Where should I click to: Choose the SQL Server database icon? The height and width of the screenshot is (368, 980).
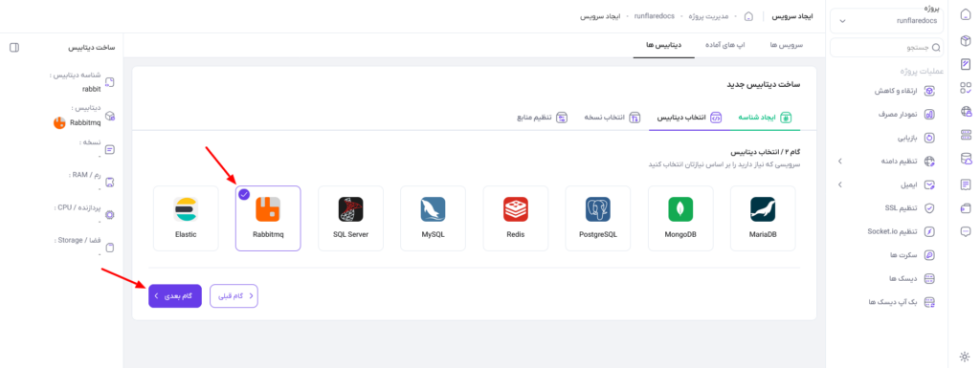(350, 209)
